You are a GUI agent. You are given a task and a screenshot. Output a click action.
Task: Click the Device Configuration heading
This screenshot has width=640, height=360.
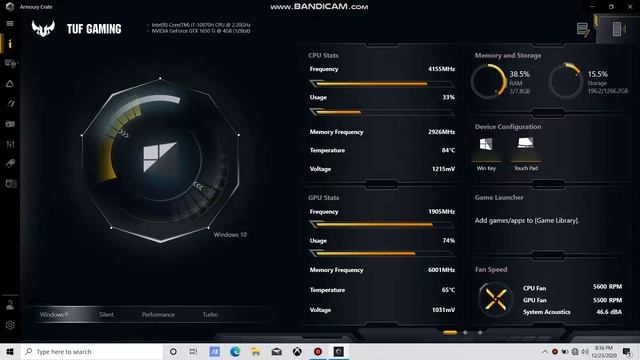coord(508,127)
